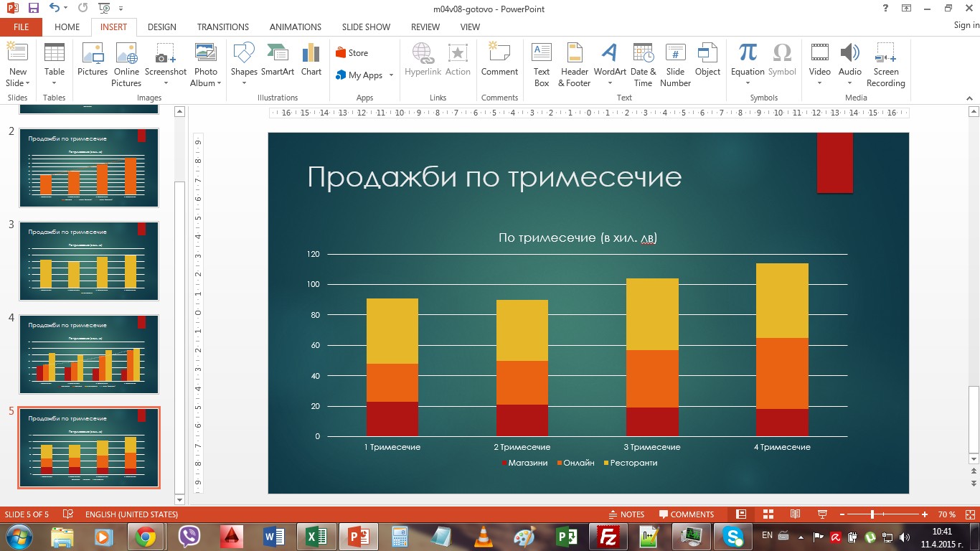Select the yellow Ресторанти segment in 4 Тримесечие

click(x=782, y=301)
